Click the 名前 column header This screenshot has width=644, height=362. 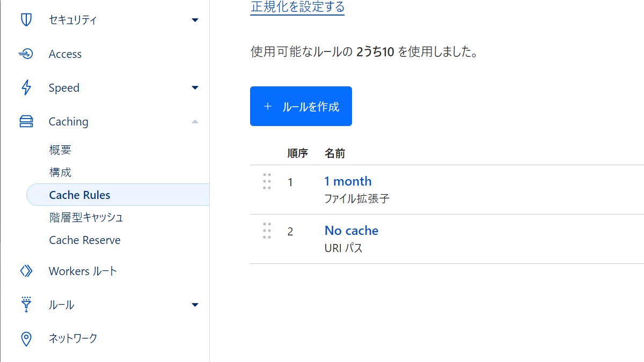click(x=335, y=154)
